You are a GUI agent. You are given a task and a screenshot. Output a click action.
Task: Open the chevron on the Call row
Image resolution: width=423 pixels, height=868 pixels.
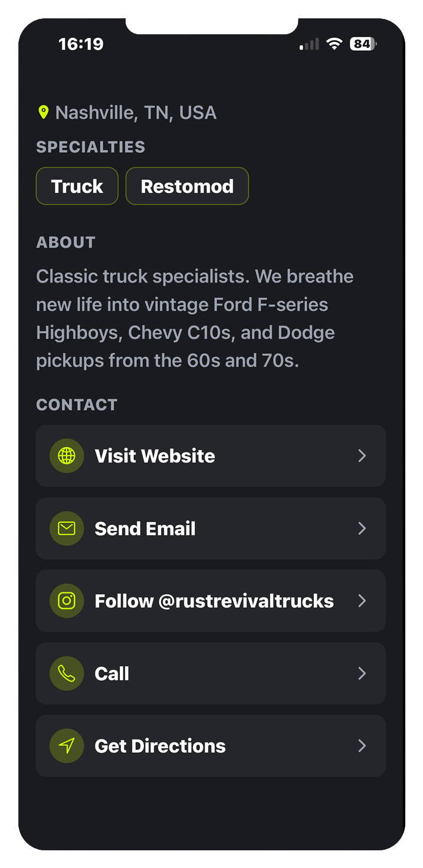[x=362, y=674]
